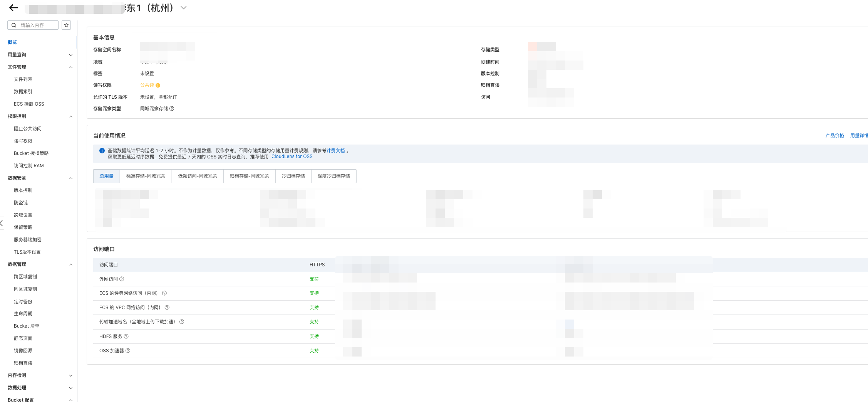Screen dimensions: 868x402
Task: Open 同区域复制
Action: click(x=25, y=289)
